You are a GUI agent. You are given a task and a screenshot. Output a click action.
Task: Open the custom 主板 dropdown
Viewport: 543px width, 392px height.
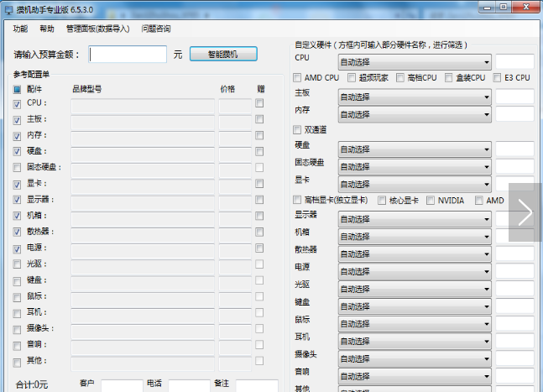(415, 97)
